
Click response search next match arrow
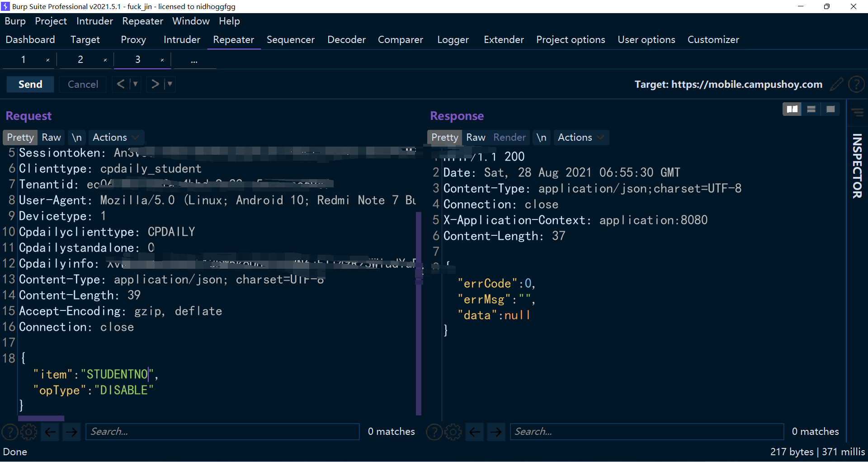coord(496,432)
